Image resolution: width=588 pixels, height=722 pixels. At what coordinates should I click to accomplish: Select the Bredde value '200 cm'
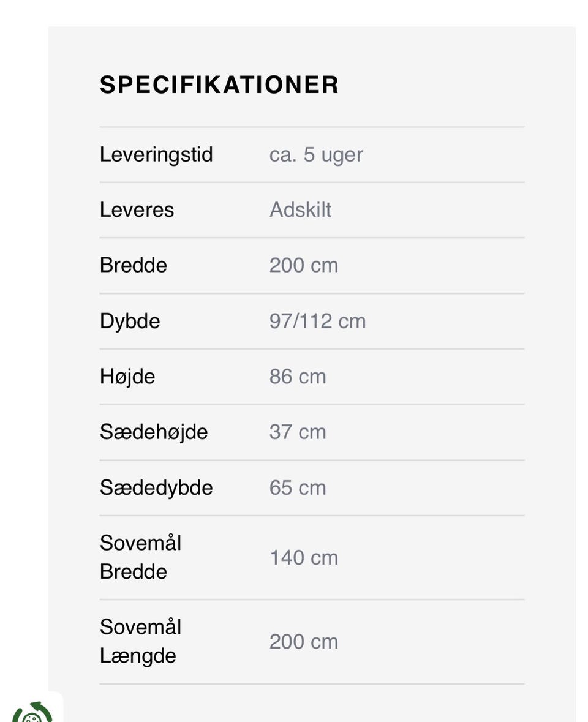click(304, 265)
